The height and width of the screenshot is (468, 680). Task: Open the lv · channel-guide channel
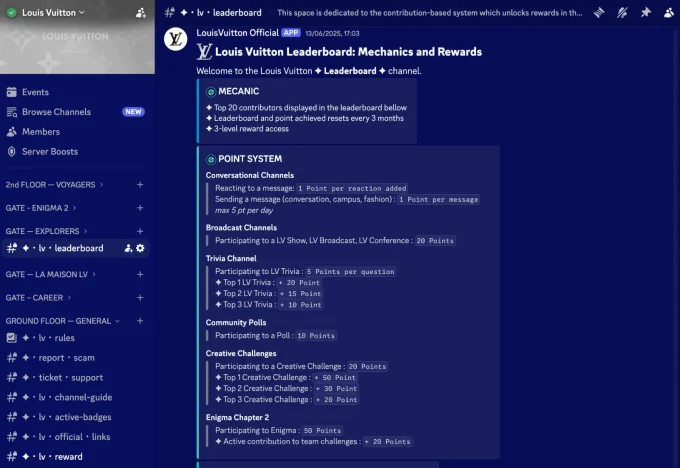click(x=67, y=397)
